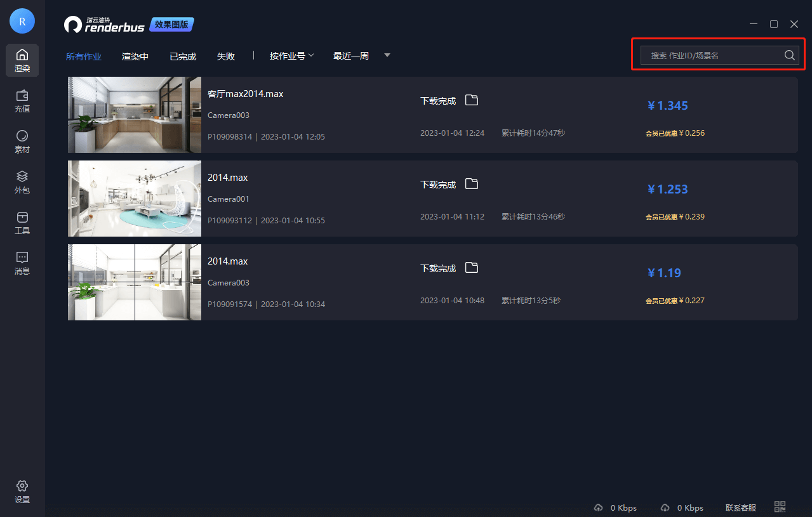
Task: Open output folder for job P109091574
Action: [x=471, y=268]
